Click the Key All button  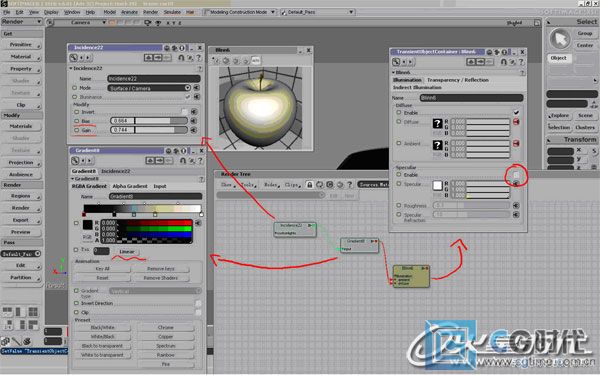coord(102,269)
